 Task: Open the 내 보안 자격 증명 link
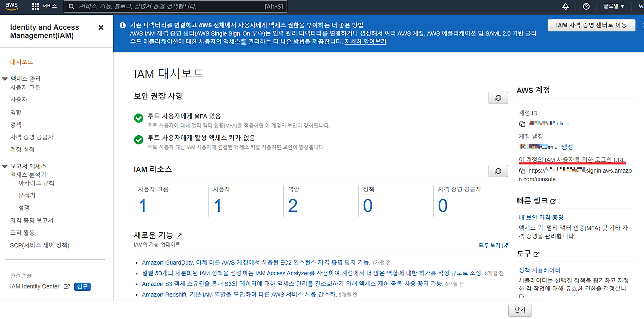(x=541, y=218)
